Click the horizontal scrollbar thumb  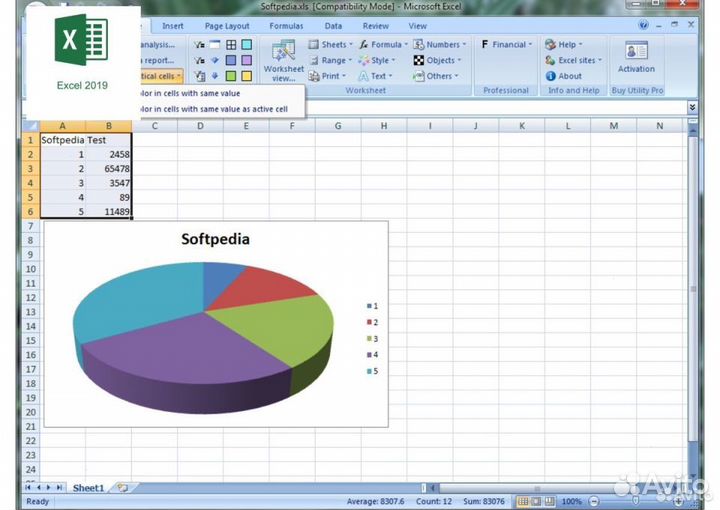pyautogui.click(x=536, y=488)
